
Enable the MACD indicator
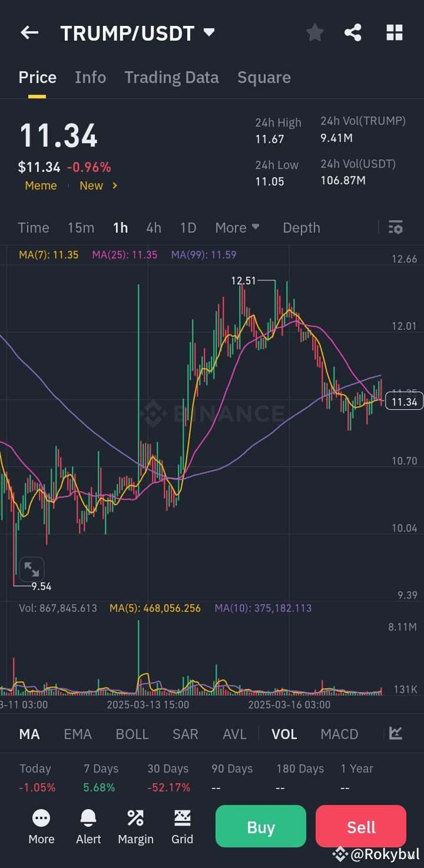tap(339, 734)
